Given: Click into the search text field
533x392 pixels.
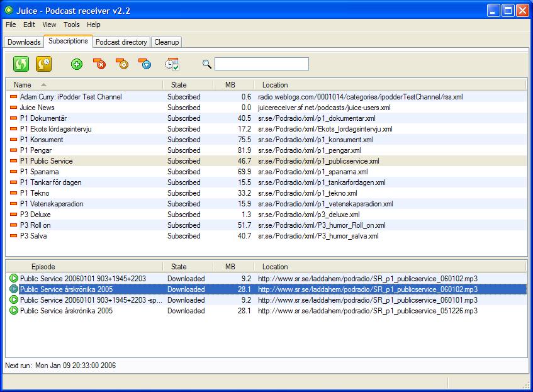Looking at the screenshot, I should click(262, 64).
